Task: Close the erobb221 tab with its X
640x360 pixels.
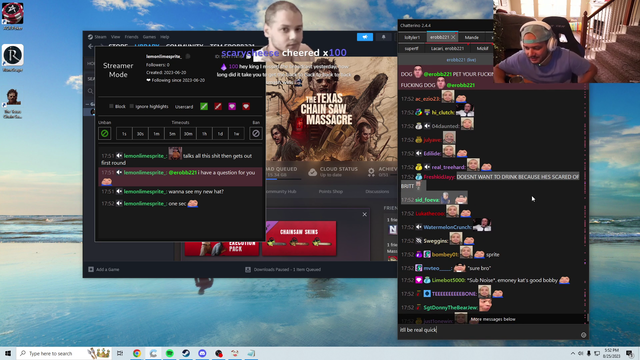Action: tap(453, 37)
